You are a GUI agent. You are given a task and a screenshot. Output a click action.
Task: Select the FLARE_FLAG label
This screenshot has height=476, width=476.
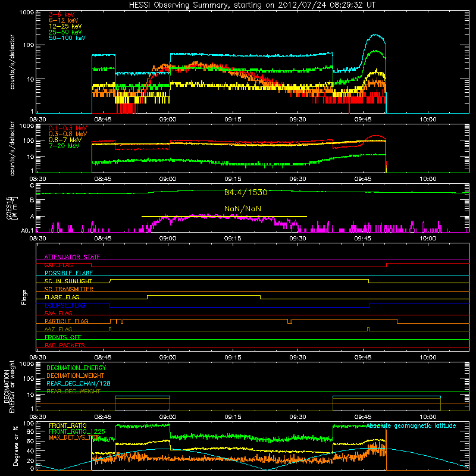pos(62,297)
